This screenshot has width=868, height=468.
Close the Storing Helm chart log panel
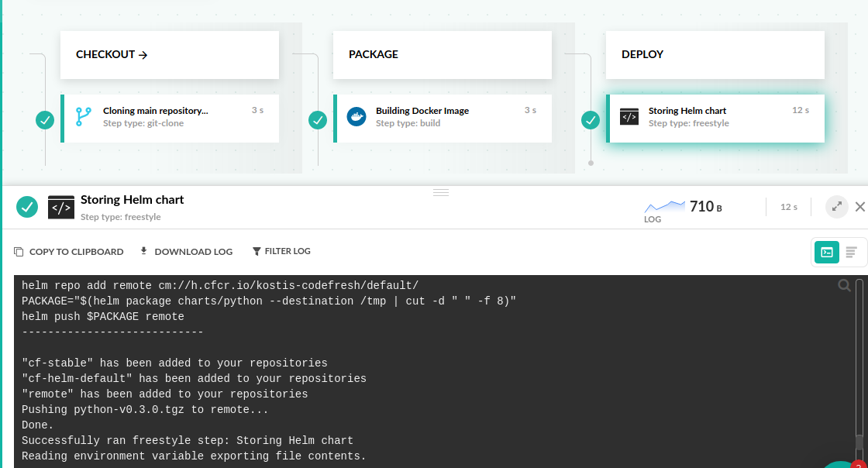pyautogui.click(x=859, y=207)
